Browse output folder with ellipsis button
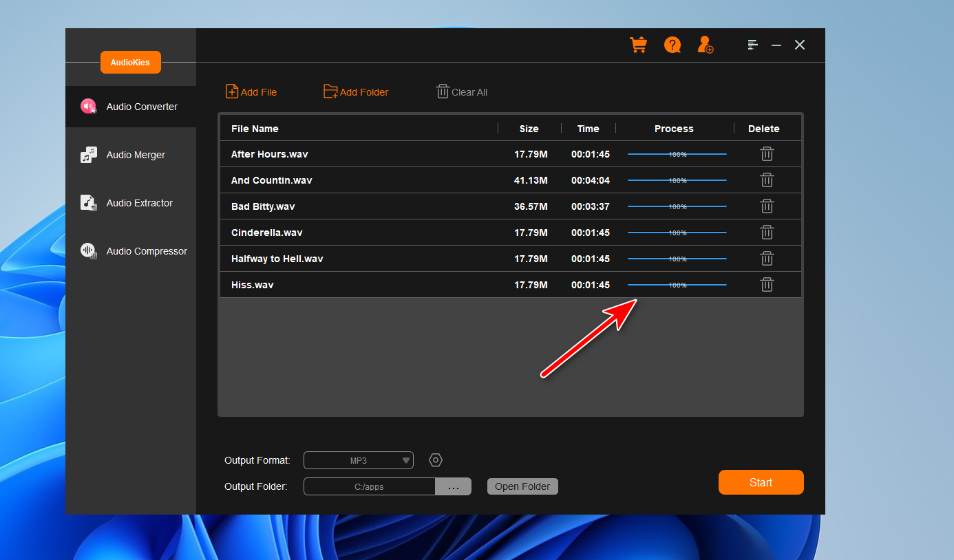The image size is (954, 560). (x=454, y=486)
